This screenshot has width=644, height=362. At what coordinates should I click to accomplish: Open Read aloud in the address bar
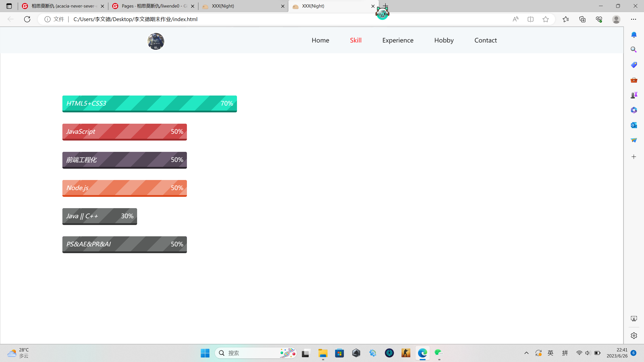[515, 19]
